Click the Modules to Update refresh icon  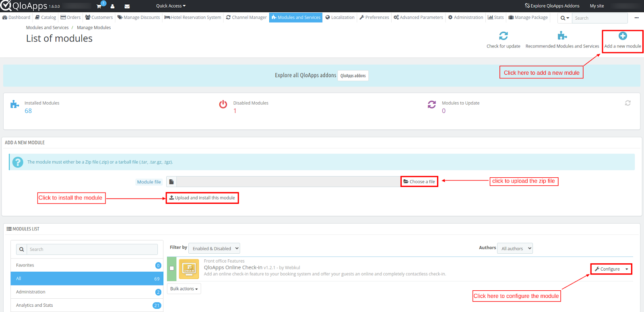pyautogui.click(x=432, y=105)
